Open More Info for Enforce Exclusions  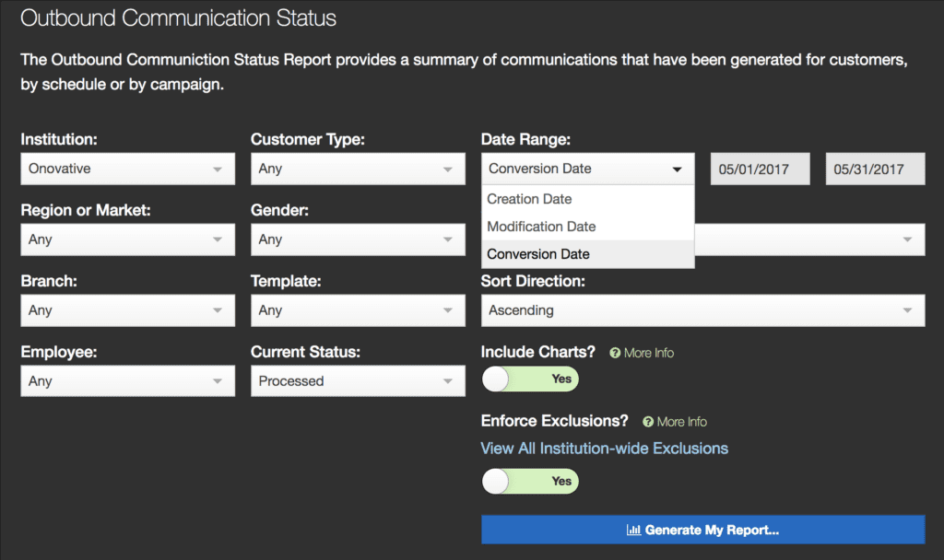pos(681,422)
